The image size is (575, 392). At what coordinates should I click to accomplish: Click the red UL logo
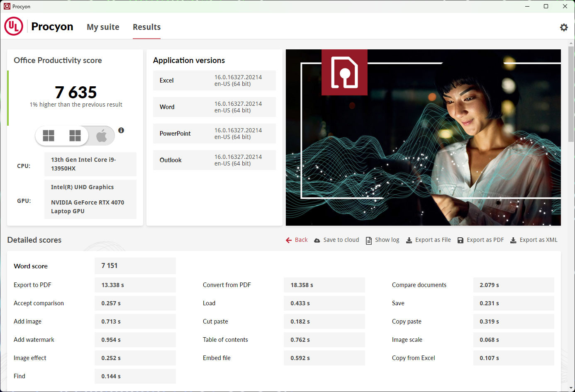14,26
